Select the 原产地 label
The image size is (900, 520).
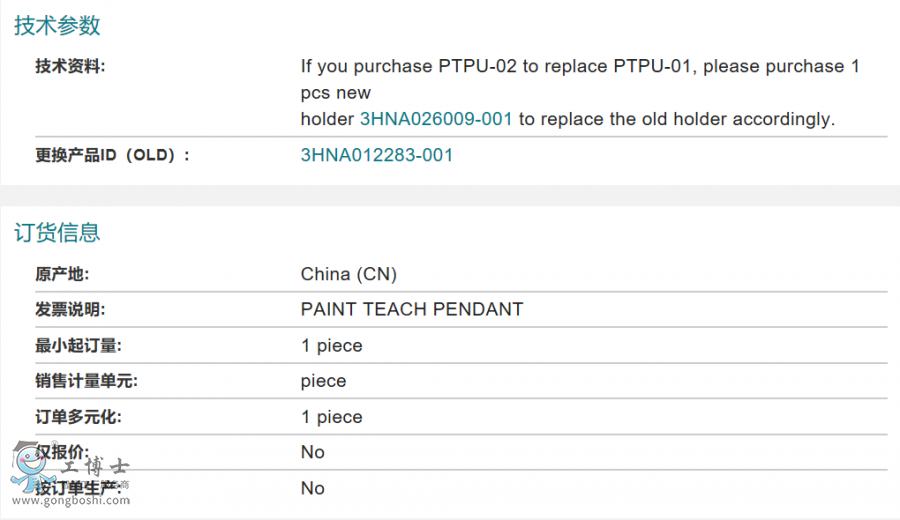pos(62,274)
